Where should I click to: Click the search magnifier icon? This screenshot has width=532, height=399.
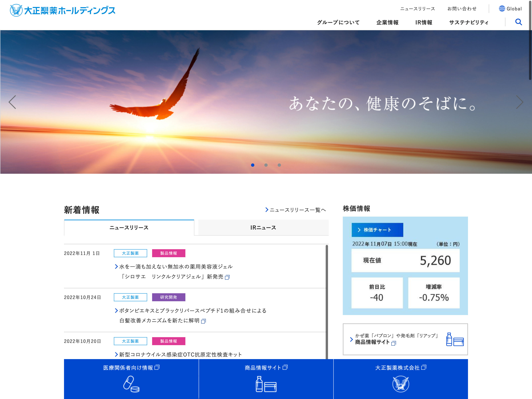tap(519, 22)
